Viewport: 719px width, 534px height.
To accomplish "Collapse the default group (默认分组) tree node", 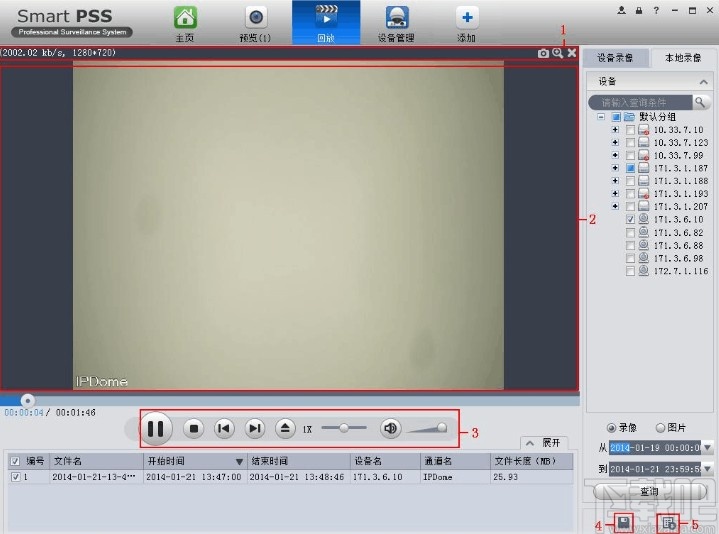I will (x=601, y=117).
